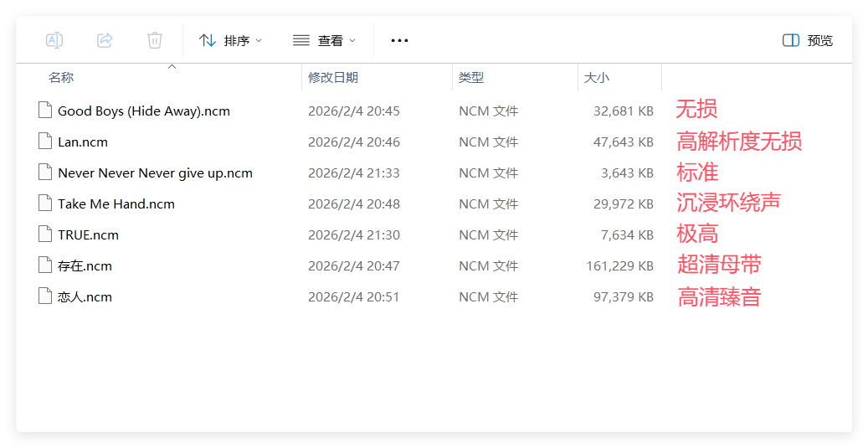Select the file Take Me Hand.ncm
The image size is (868, 448).
(116, 203)
